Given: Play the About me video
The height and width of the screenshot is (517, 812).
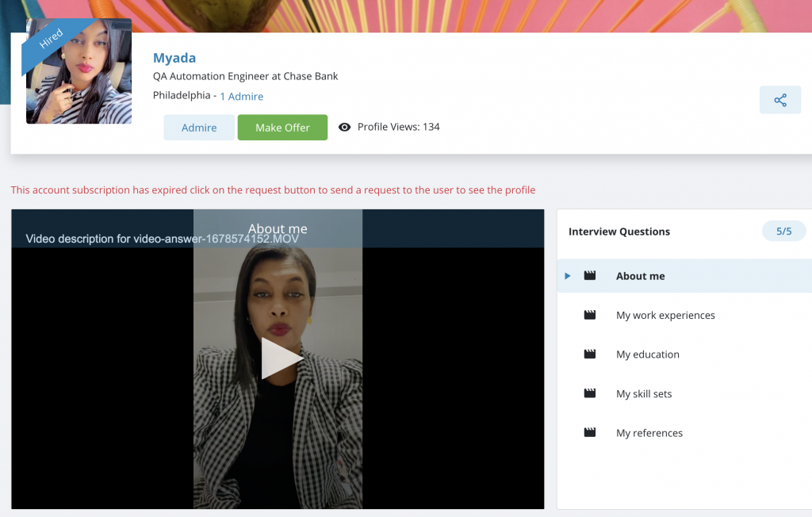Looking at the screenshot, I should pos(281,358).
